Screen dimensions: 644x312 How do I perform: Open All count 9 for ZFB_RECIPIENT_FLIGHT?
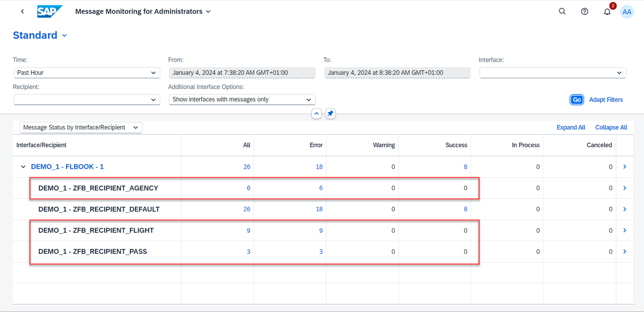point(248,231)
